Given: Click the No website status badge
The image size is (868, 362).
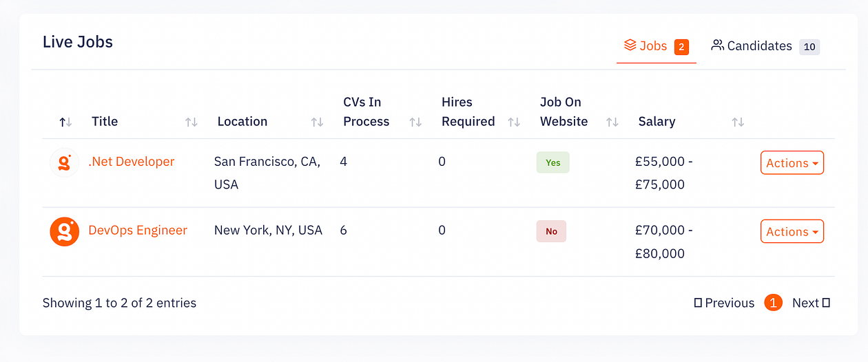Looking at the screenshot, I should tap(551, 231).
